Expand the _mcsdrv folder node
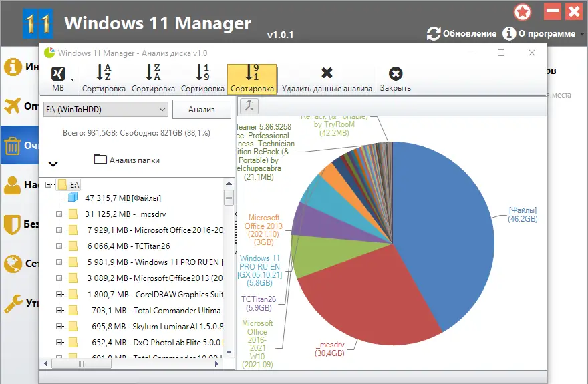This screenshot has width=588, height=384. pyautogui.click(x=59, y=214)
